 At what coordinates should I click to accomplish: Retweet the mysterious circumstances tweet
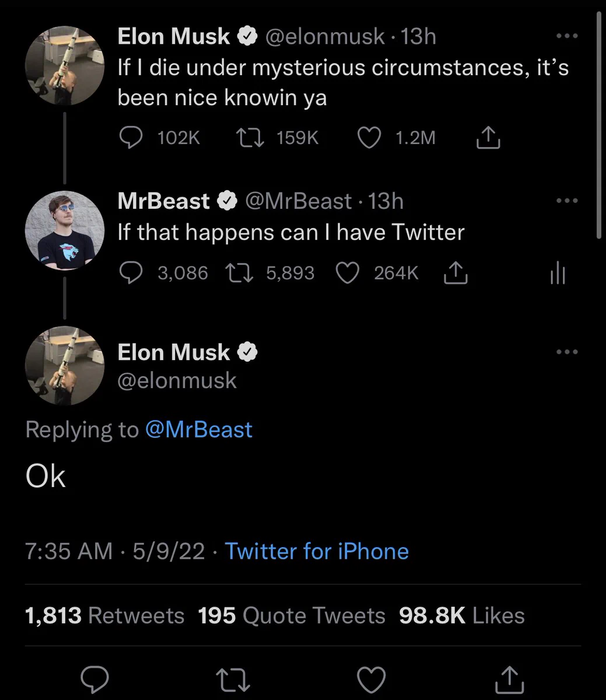pos(250,138)
